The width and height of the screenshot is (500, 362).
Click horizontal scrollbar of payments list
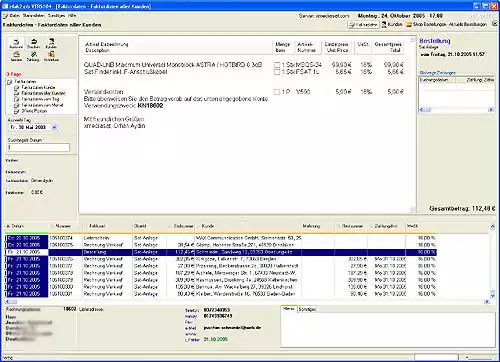click(x=456, y=110)
